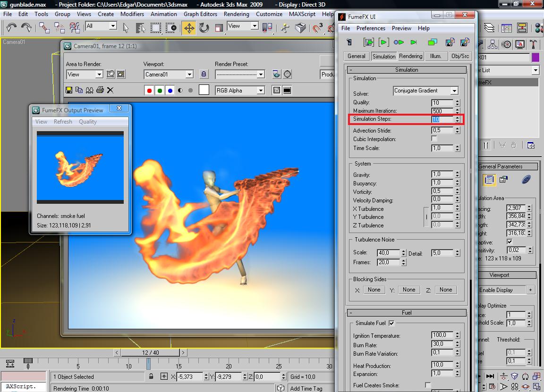Screen dimensions: 544x392
Task: Open the Solver Conjugate Gradient dropdown
Action: tap(426, 91)
